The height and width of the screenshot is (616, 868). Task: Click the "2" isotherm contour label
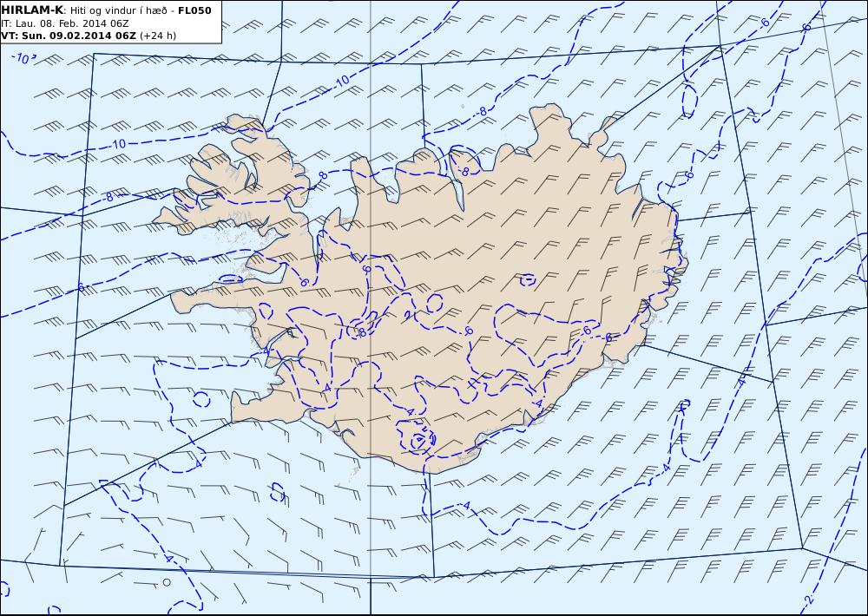point(809,600)
